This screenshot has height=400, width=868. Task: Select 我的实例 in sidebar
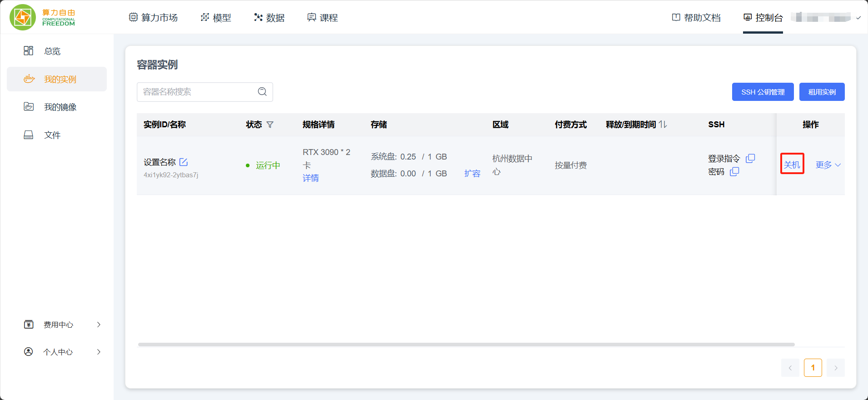(57, 79)
